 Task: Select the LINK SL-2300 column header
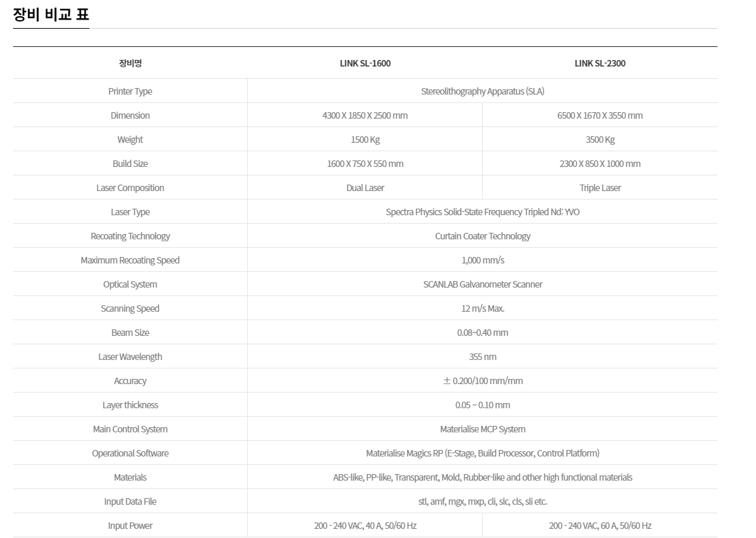click(x=599, y=63)
